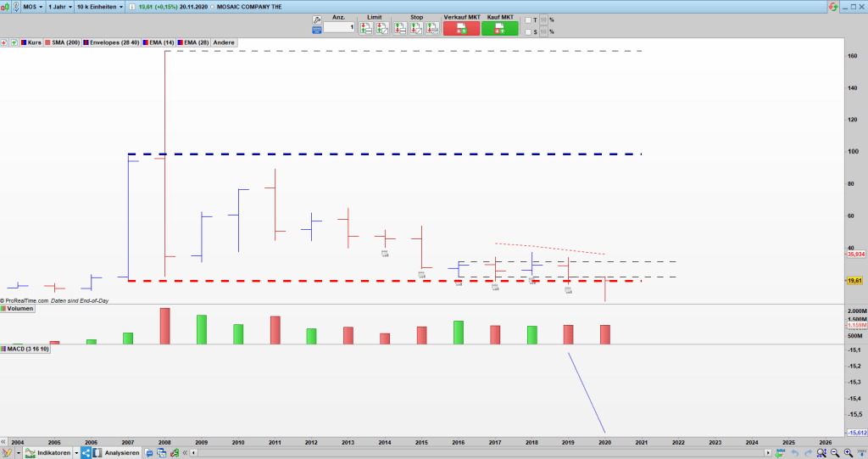Click the first Stop order icon
This screenshot has height=459, width=868.
coord(416,28)
